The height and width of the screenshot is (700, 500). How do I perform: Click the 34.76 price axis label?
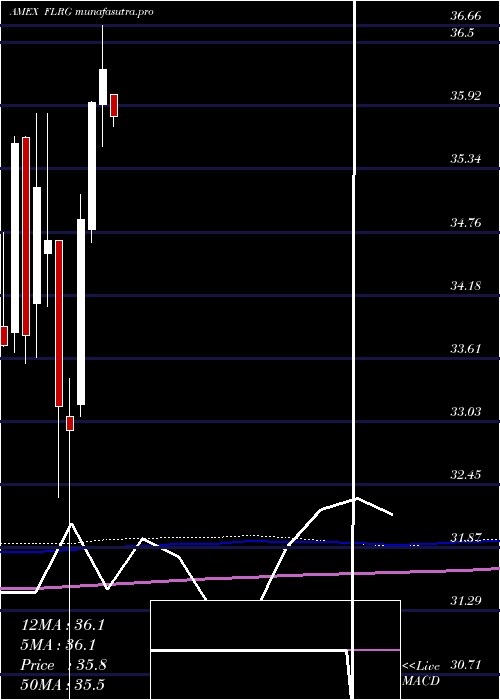click(466, 222)
